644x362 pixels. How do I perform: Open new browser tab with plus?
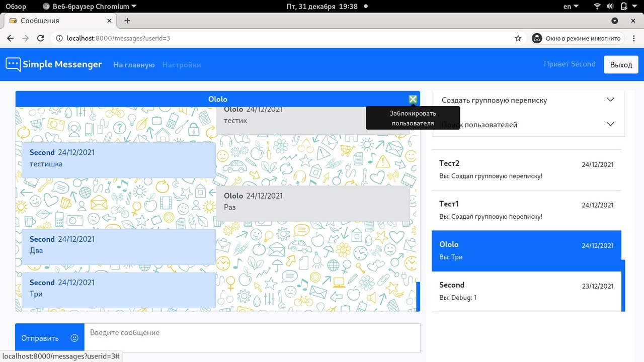coord(127,21)
